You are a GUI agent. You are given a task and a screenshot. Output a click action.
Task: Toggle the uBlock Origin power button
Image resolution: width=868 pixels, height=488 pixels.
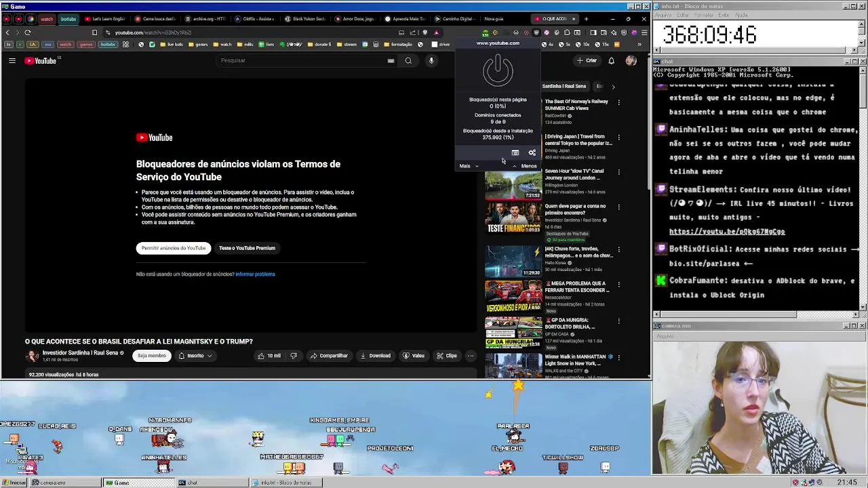(498, 71)
